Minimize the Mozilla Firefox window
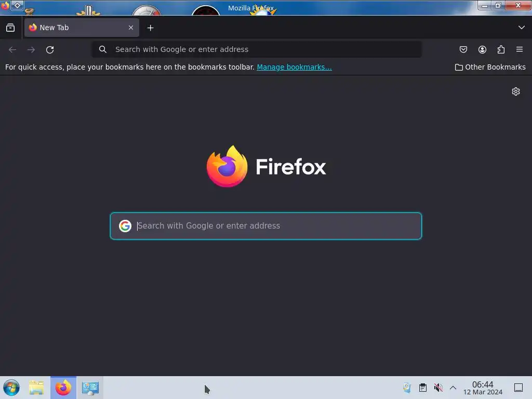The width and height of the screenshot is (532, 399). (x=485, y=5)
